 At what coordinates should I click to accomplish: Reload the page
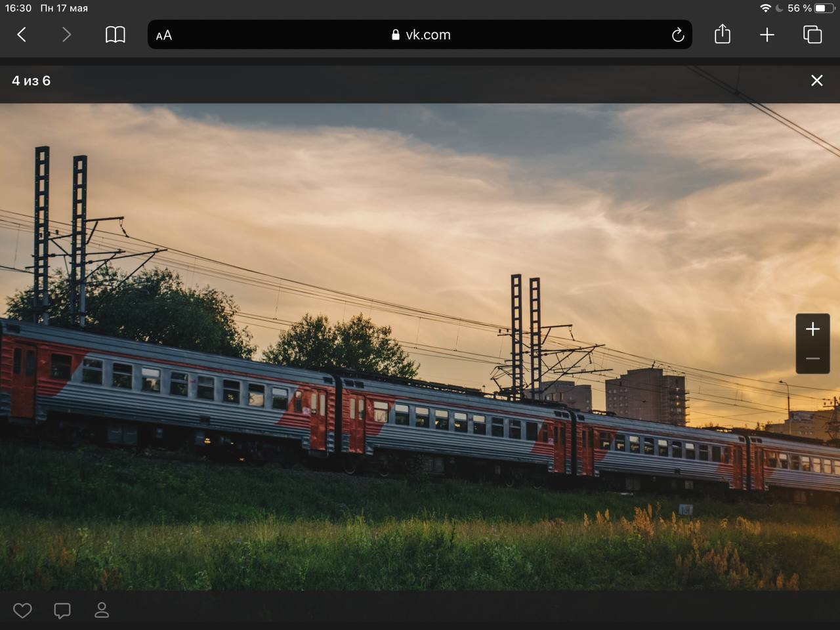coord(678,35)
